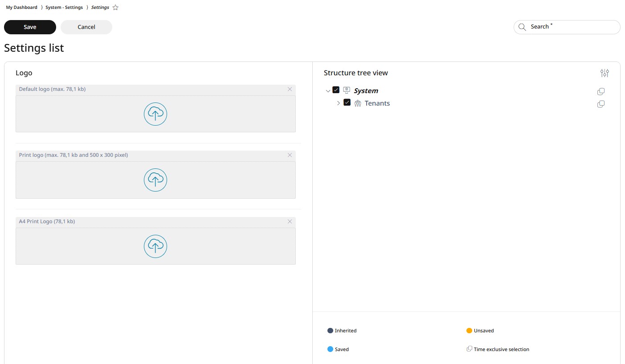Uncheck the Tenants checkbox
Screen dimensions: 625x364
tap(347, 102)
